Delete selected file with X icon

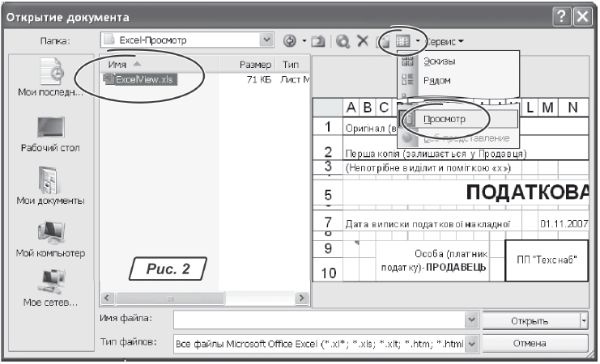point(363,40)
